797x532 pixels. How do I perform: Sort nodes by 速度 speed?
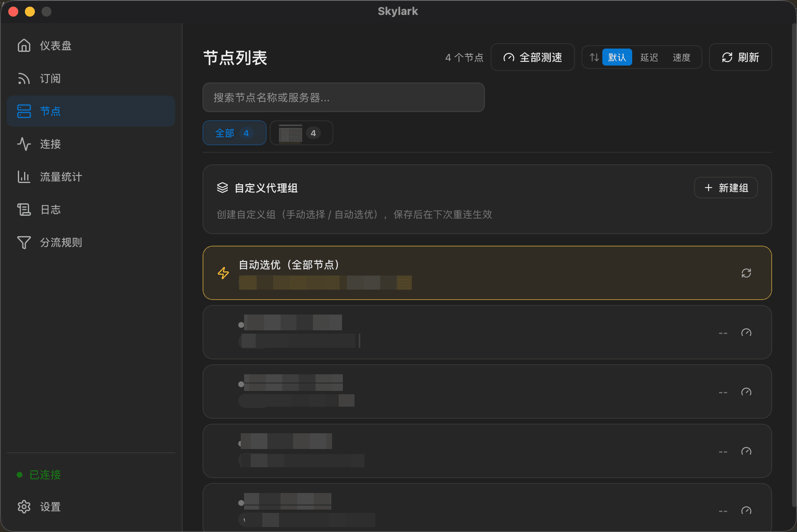coord(682,57)
